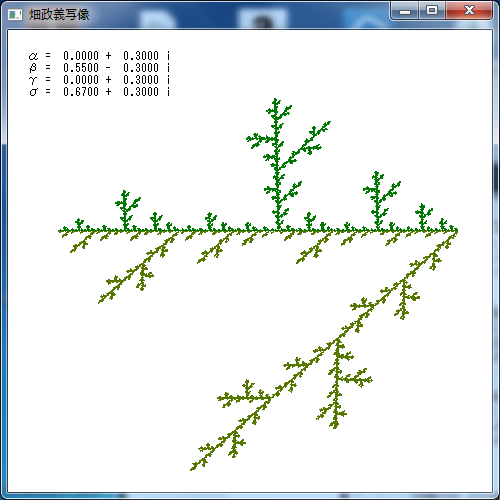Click the top tip of tallest green branch

(275, 99)
